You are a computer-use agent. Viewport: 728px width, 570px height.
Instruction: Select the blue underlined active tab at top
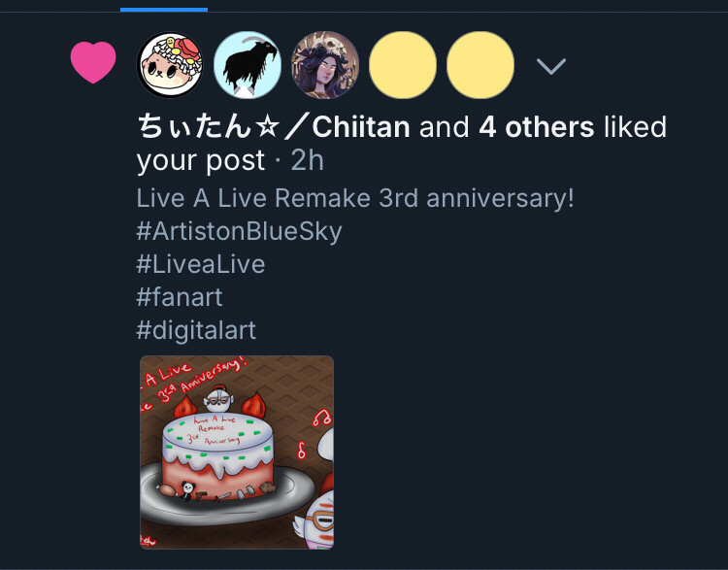tap(164, 8)
